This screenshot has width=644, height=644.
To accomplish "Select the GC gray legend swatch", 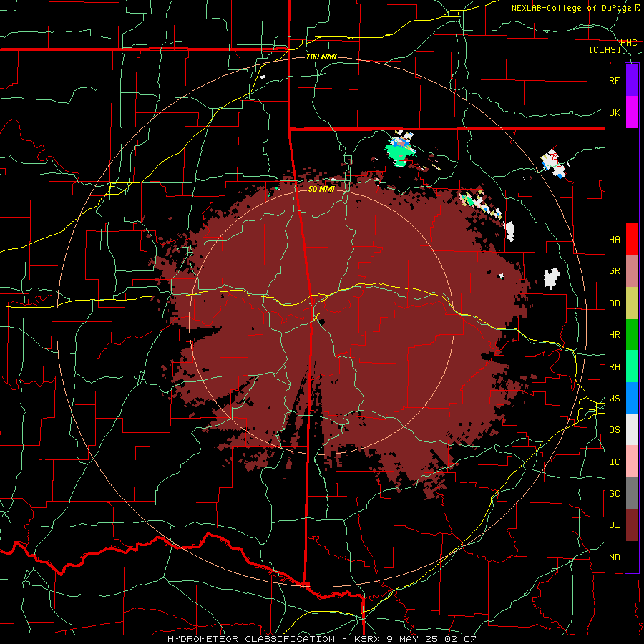I will coord(632,493).
